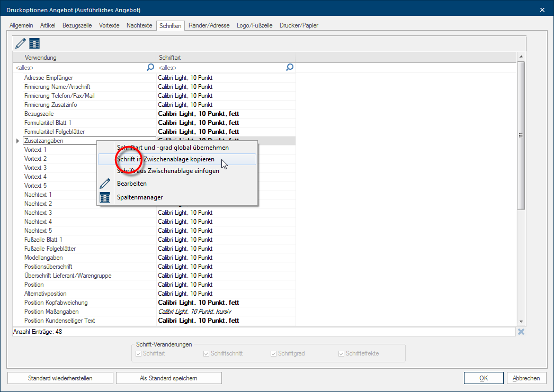Click the scrollbar down arrow of the list
Viewport: 554px width, 392px height.
click(x=521, y=321)
